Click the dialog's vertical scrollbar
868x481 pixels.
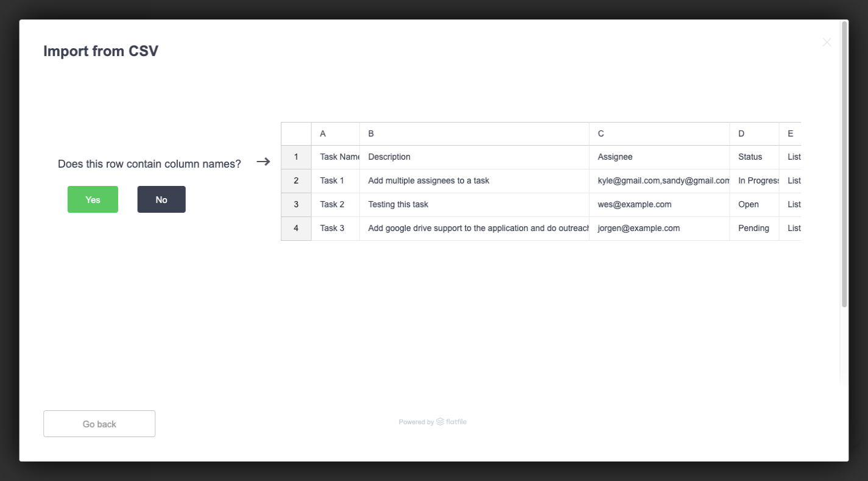844,165
